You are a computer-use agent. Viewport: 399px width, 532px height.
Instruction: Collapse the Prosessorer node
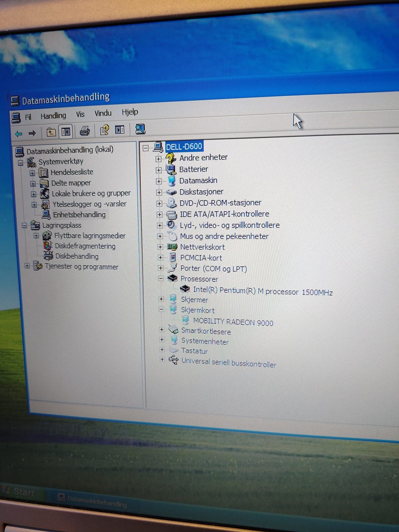160,278
